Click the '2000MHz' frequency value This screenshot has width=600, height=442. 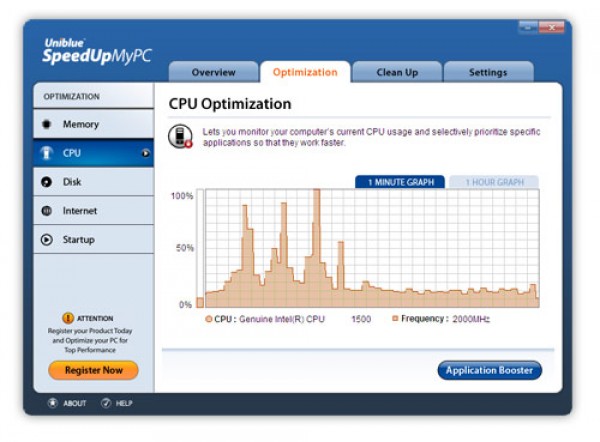pos(471,319)
